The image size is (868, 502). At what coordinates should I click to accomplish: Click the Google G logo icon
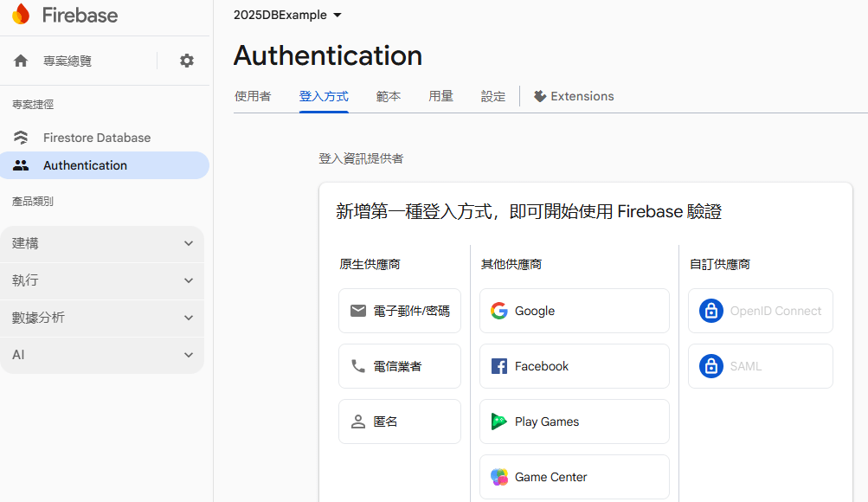click(x=498, y=311)
